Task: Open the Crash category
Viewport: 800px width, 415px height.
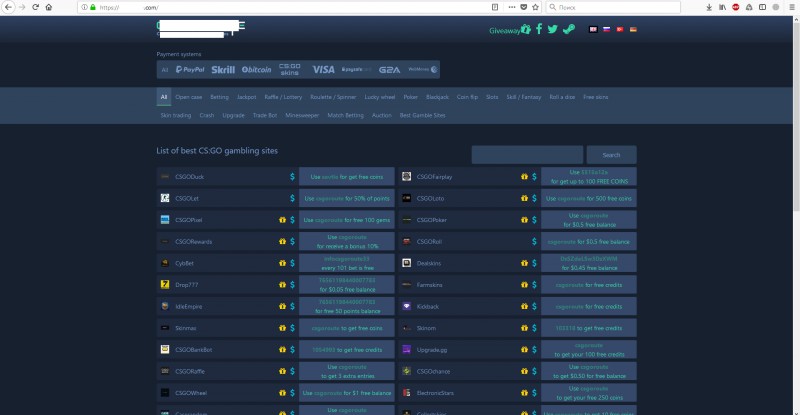Action: tap(207, 115)
